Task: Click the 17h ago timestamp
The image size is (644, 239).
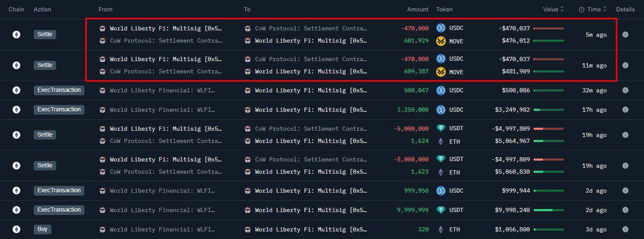Action: [594, 109]
